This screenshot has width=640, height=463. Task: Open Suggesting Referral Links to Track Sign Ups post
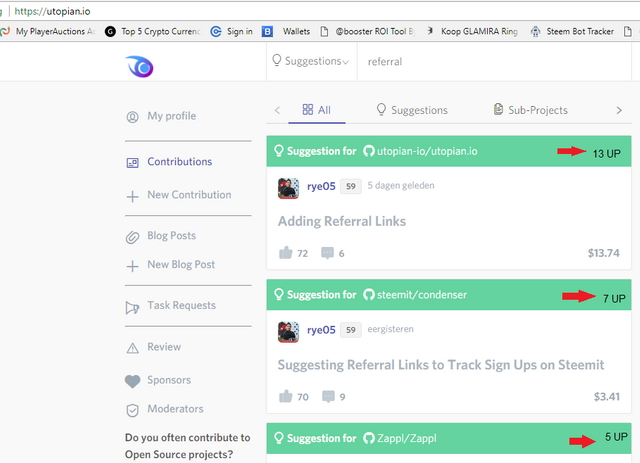441,365
